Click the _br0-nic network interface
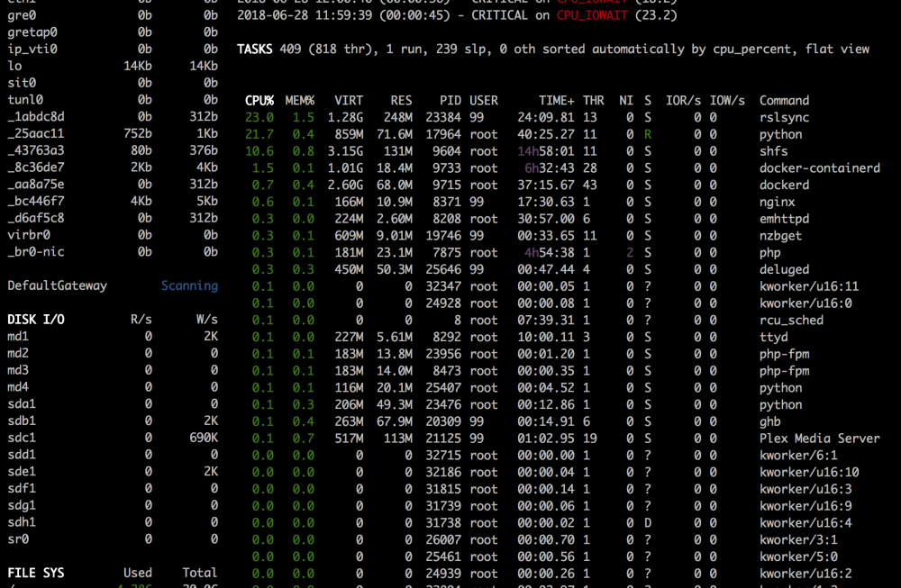 (36, 252)
